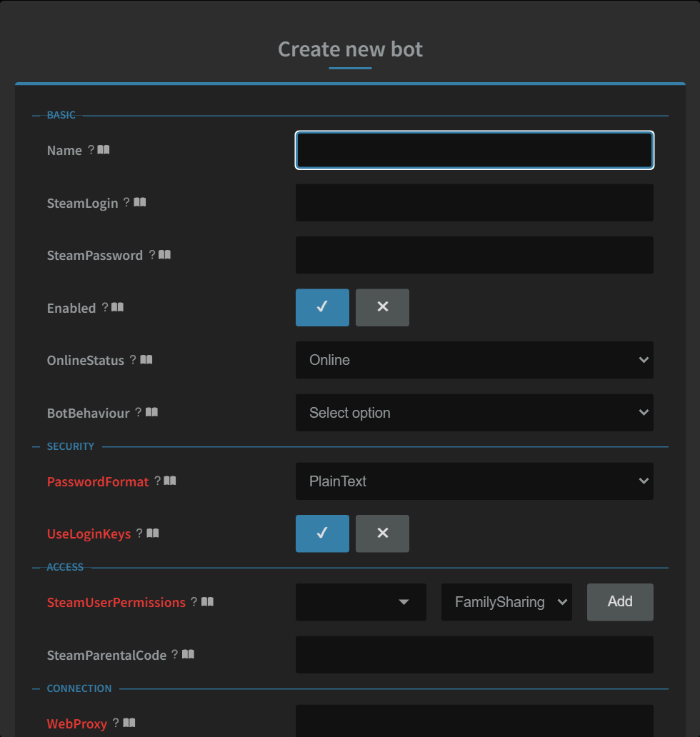Click the red PasswordFormat label
The image size is (700, 737).
point(98,482)
